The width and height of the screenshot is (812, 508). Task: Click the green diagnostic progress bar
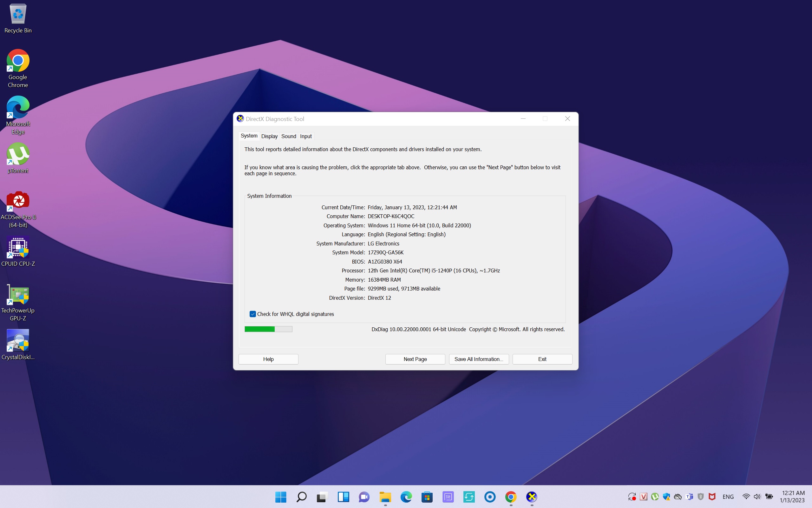tap(268, 329)
